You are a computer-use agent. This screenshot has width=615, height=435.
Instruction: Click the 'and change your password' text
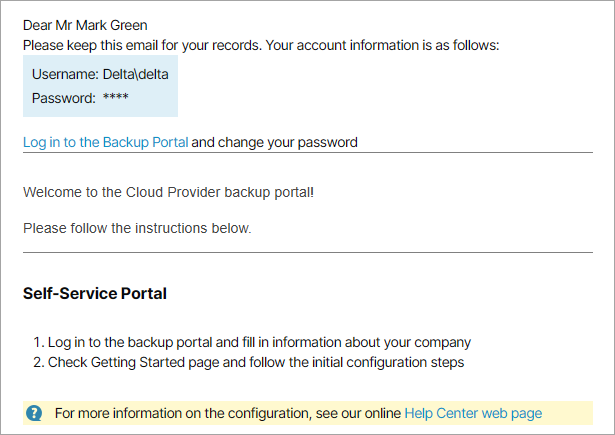tap(274, 142)
